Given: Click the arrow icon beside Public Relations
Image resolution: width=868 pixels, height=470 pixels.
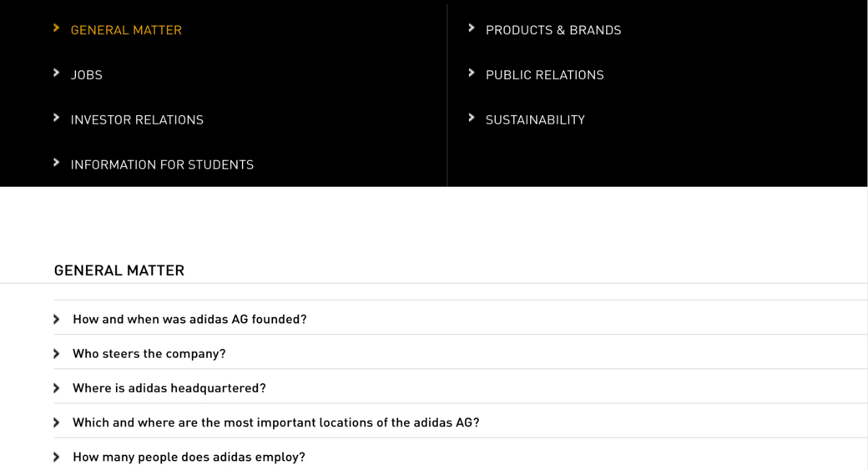Looking at the screenshot, I should pos(472,73).
